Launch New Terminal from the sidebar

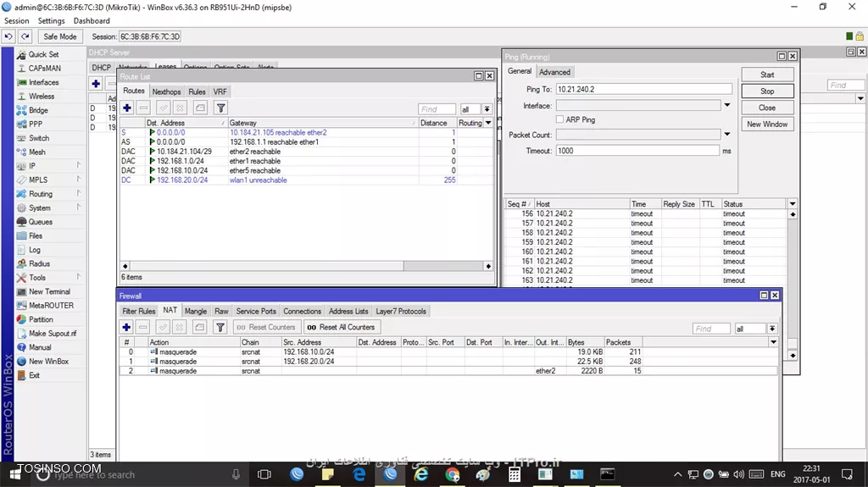coord(49,291)
